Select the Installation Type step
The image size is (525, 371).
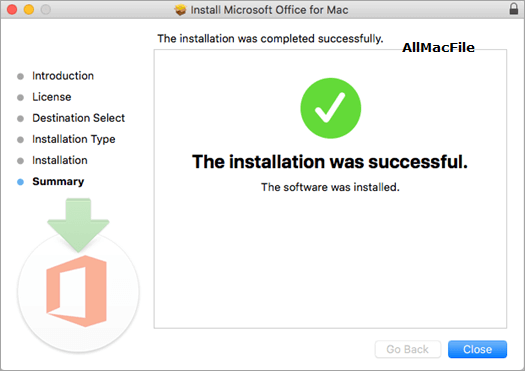(74, 139)
